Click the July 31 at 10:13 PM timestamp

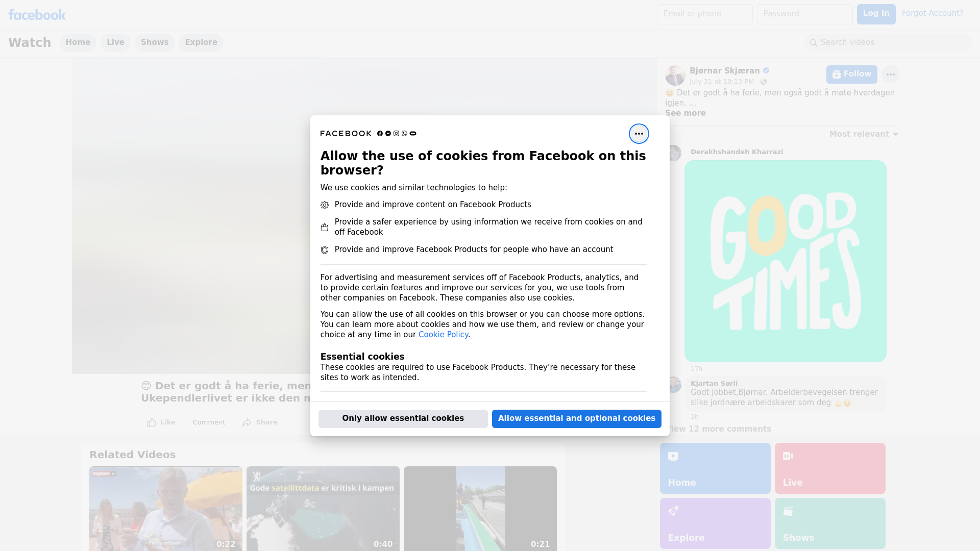722,82
